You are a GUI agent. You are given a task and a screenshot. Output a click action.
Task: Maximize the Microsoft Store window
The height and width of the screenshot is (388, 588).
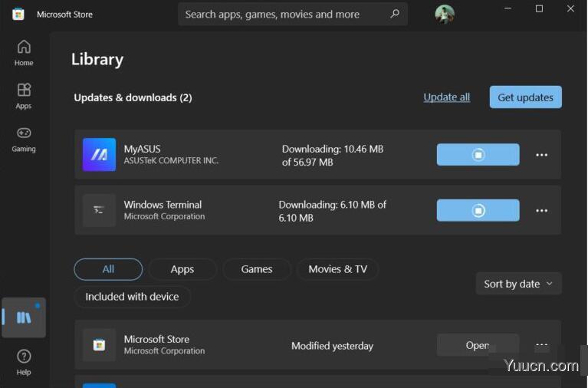click(539, 8)
